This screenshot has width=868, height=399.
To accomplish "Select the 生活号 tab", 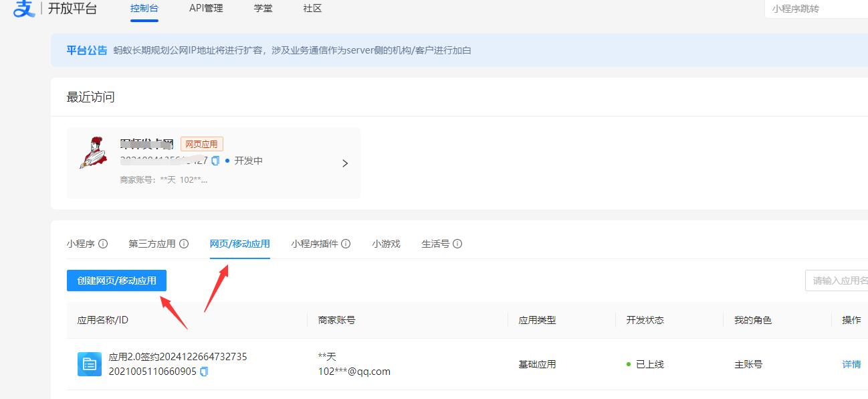I will pos(435,244).
